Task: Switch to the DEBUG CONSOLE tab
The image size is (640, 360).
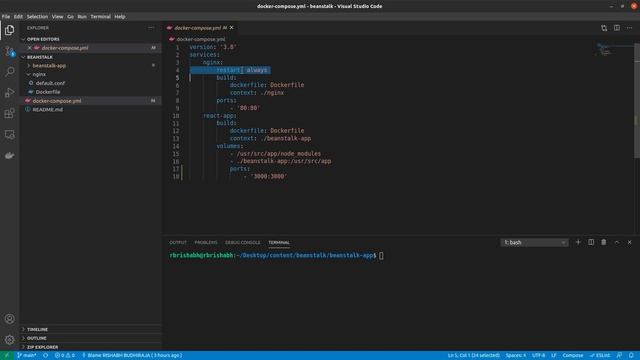Action: pos(242,242)
